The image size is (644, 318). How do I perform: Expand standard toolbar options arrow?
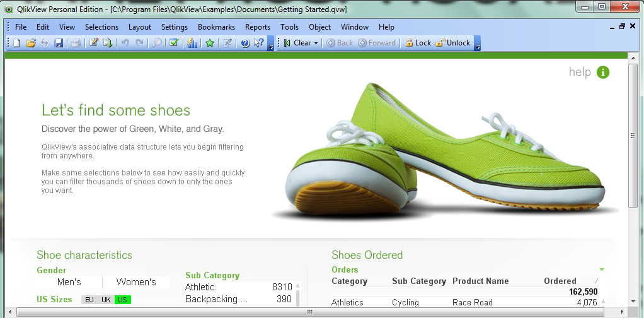271,43
